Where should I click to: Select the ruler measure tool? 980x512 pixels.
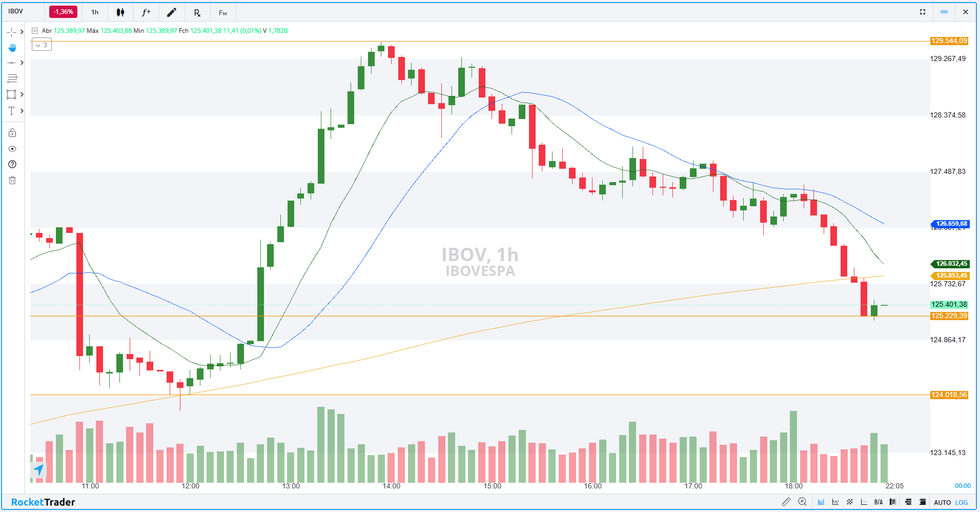tap(786, 502)
